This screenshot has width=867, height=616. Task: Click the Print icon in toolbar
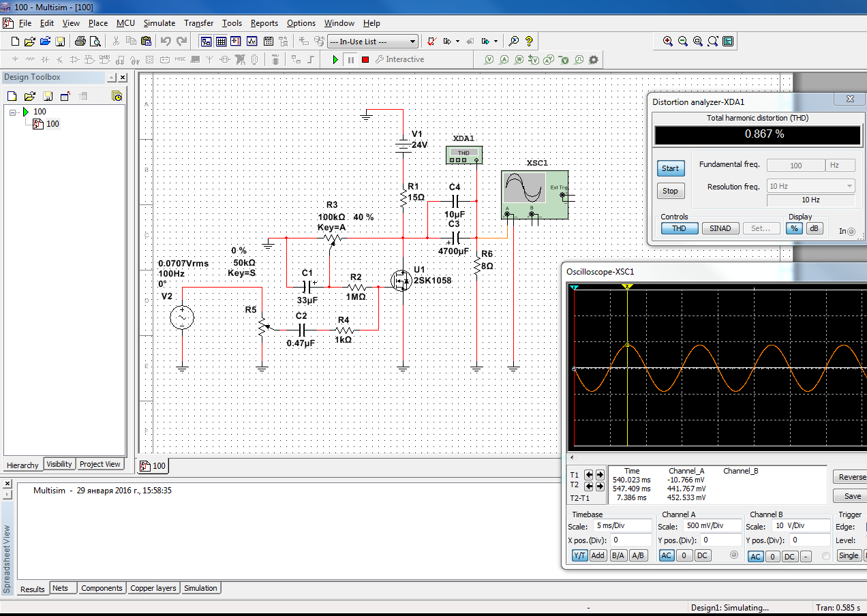coord(80,42)
